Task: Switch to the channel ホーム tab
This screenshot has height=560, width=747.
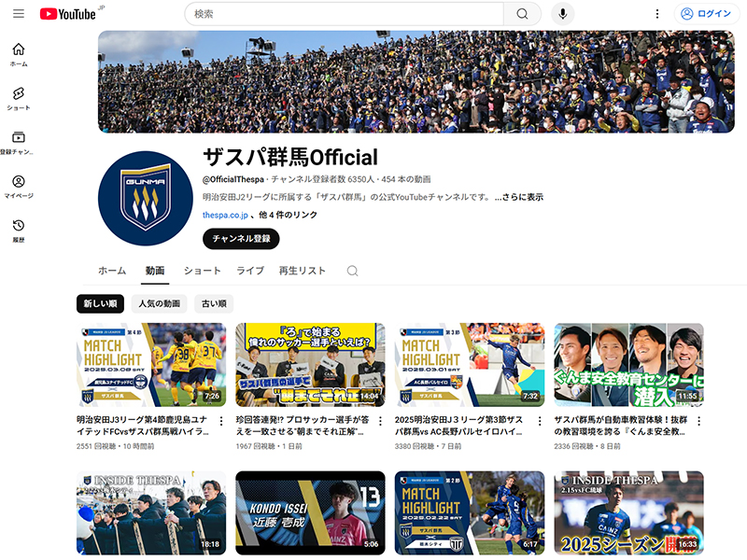Action: [112, 271]
